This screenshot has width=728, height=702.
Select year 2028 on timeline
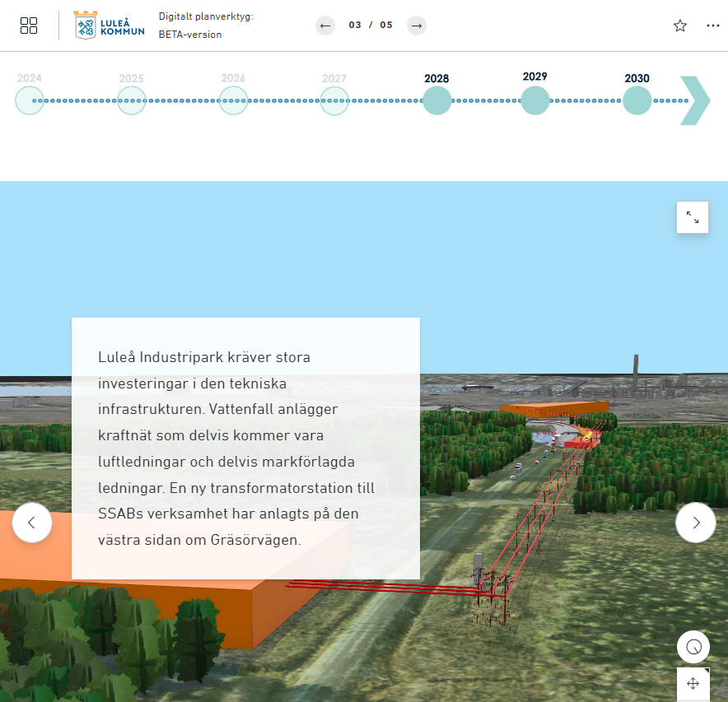click(x=437, y=100)
